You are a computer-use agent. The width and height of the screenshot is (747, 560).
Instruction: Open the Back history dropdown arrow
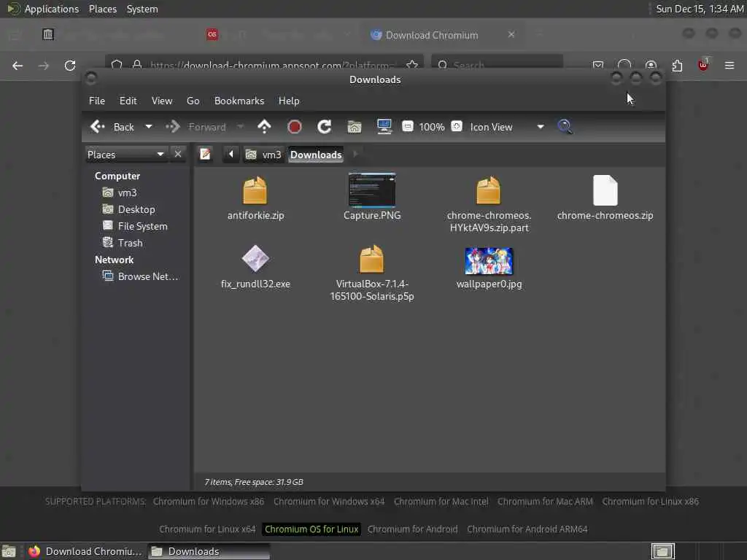pos(149,127)
